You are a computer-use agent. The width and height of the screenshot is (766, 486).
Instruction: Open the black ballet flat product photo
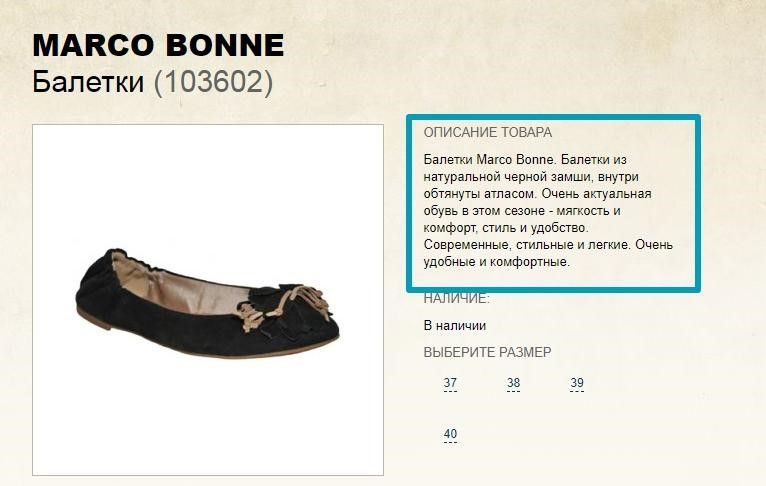coord(208,300)
